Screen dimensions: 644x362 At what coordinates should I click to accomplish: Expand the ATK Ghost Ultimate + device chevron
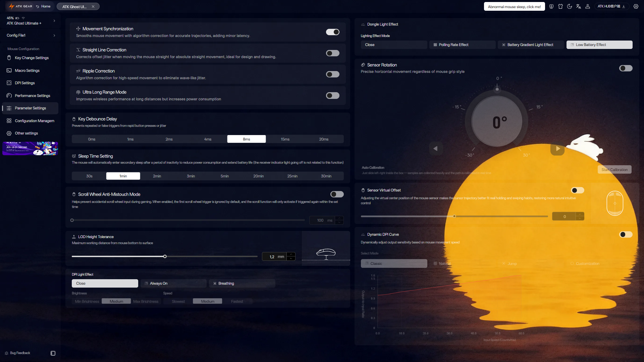pos(54,21)
